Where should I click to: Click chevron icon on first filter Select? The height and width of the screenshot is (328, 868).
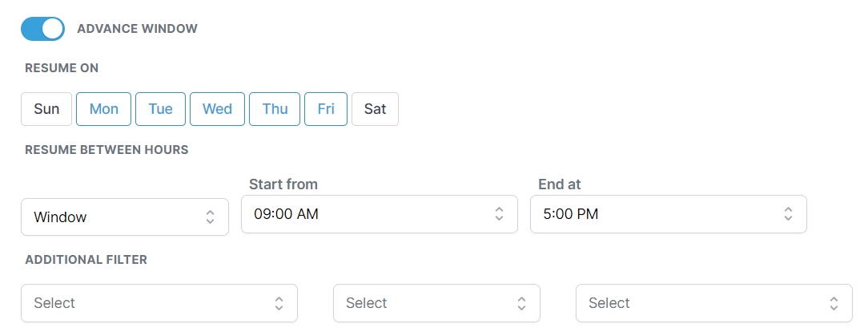(x=279, y=303)
